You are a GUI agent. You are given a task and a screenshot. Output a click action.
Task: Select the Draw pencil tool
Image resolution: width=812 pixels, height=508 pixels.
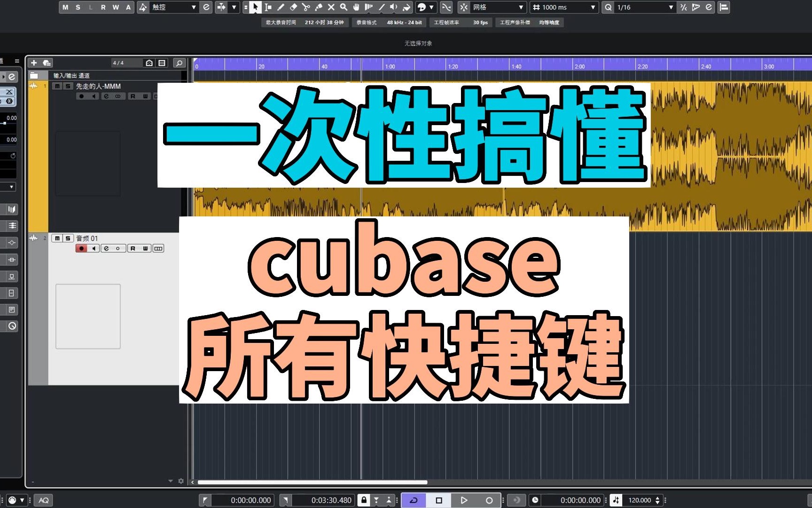tap(281, 7)
